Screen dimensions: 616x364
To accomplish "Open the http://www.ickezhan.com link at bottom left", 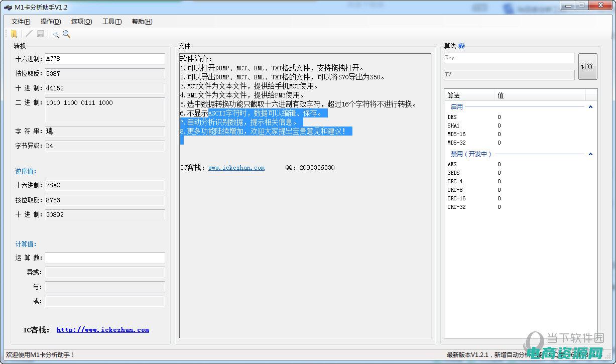I will point(102,330).
